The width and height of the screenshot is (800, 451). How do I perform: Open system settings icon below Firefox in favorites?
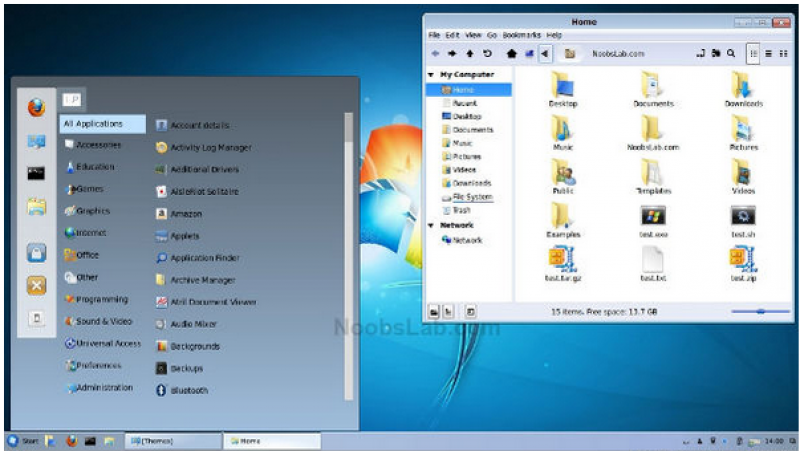pyautogui.click(x=36, y=141)
